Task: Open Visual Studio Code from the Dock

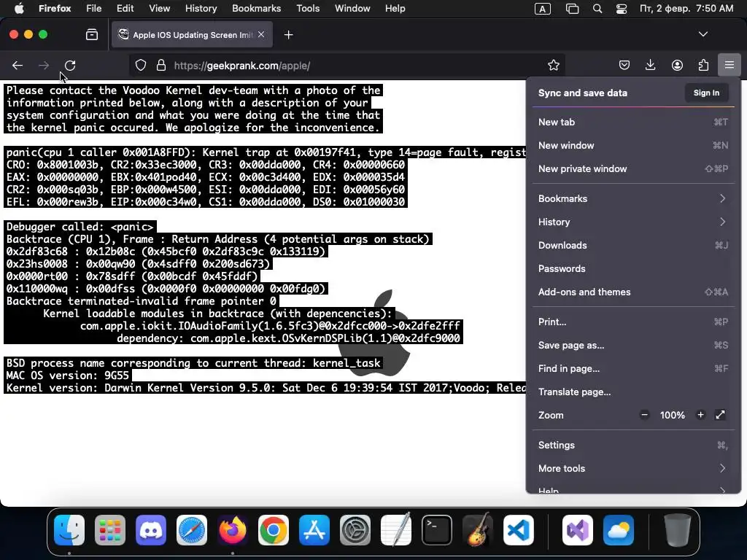Action: 519,530
